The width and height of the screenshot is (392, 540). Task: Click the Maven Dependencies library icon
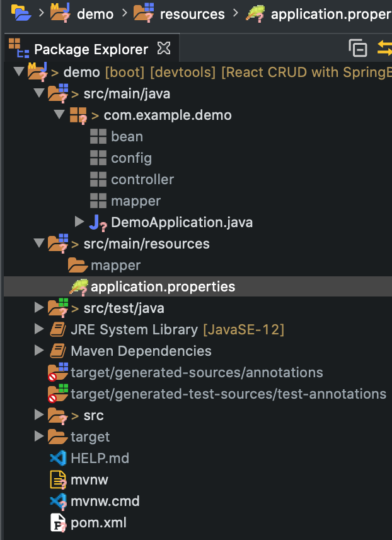click(58, 351)
